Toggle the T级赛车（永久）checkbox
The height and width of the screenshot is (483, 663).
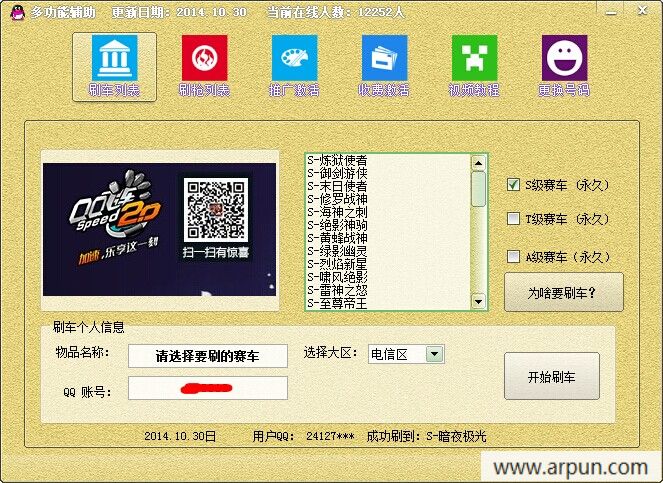point(513,219)
